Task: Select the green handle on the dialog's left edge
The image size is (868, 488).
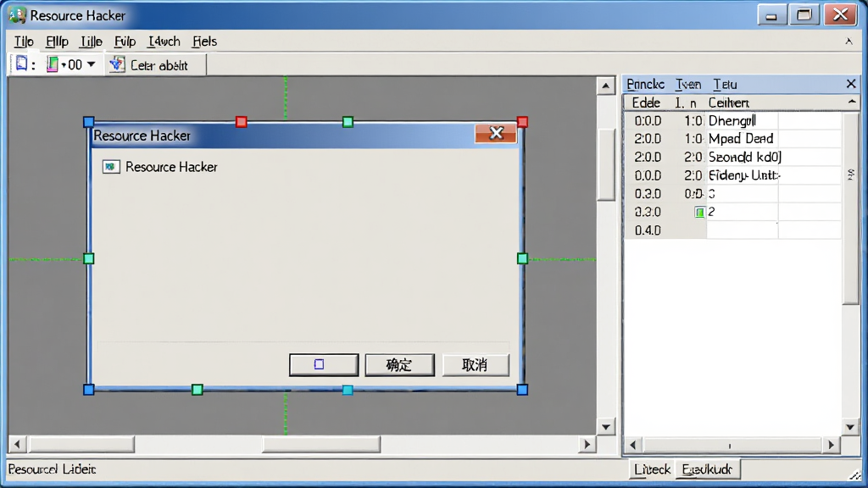Action: (x=88, y=258)
